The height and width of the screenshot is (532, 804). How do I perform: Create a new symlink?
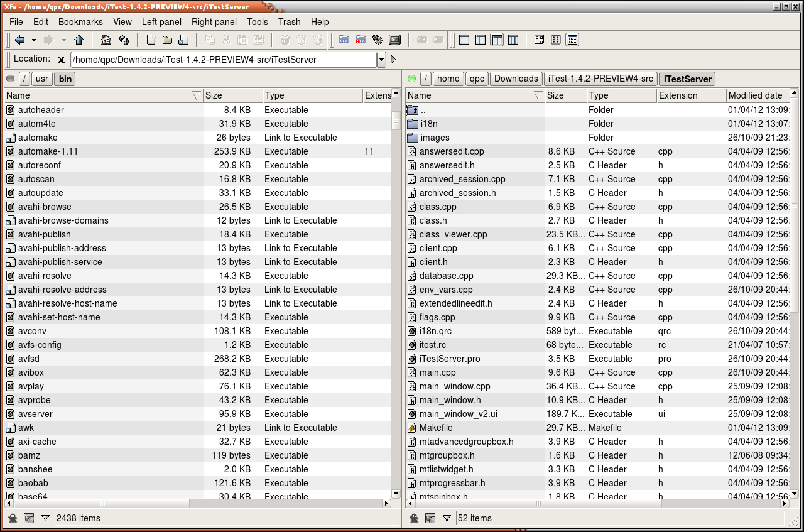183,40
